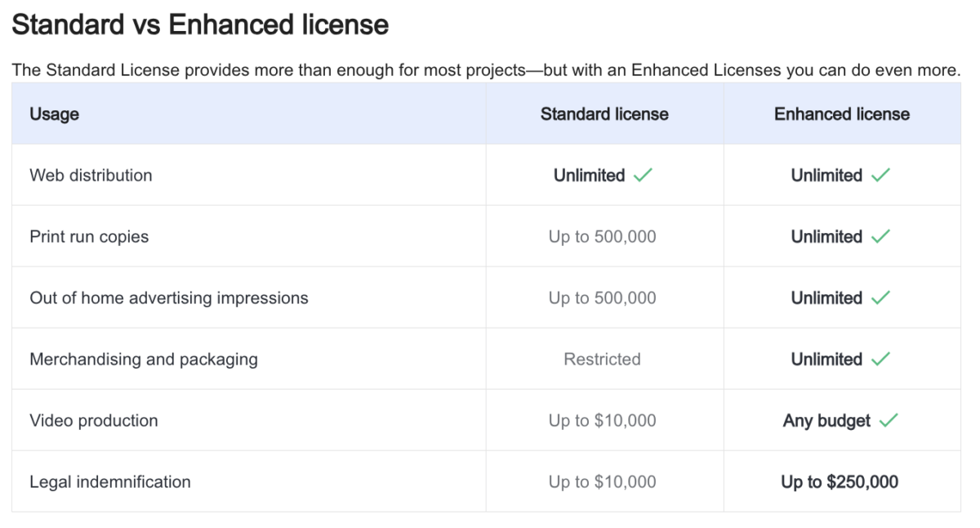
Task: Click the green checkmark in Standard license Web distribution
Action: [x=643, y=176]
